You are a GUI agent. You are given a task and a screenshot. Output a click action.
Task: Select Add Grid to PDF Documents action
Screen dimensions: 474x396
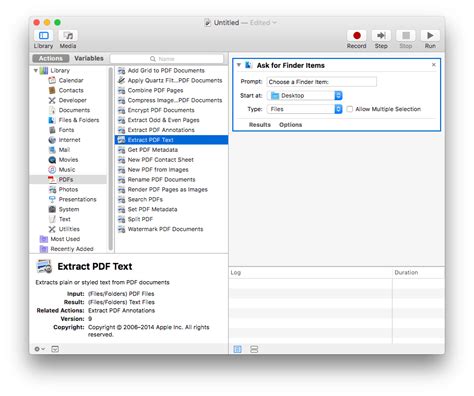point(166,71)
